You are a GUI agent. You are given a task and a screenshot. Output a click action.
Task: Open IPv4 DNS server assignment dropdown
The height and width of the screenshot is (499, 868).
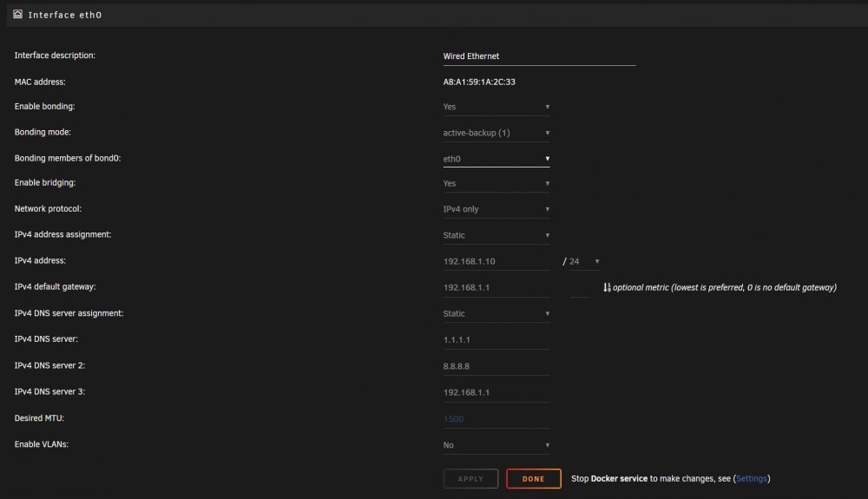(496, 313)
